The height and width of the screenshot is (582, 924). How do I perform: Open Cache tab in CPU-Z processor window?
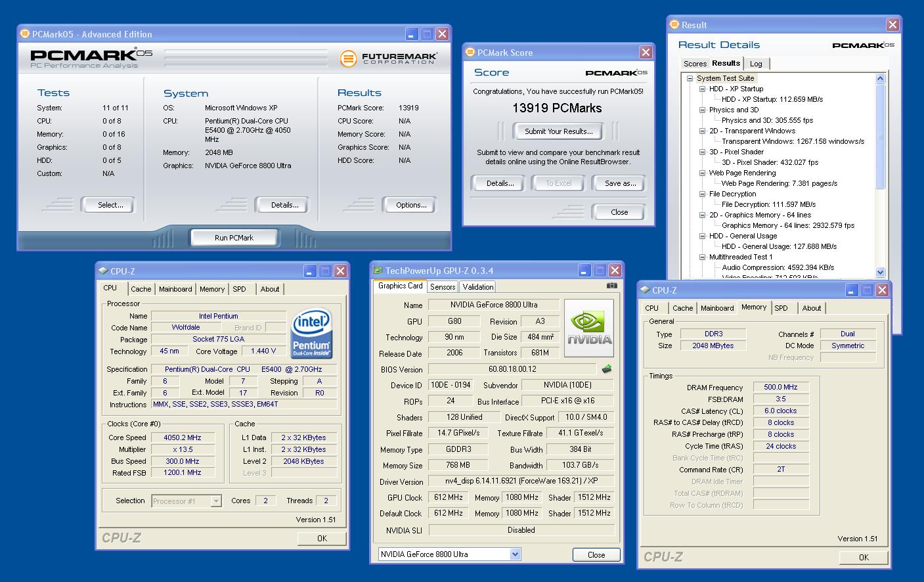(141, 289)
